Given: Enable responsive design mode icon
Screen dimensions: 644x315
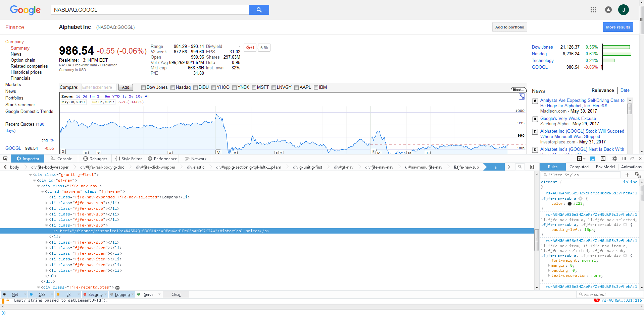Looking at the screenshot, I should coord(603,159).
